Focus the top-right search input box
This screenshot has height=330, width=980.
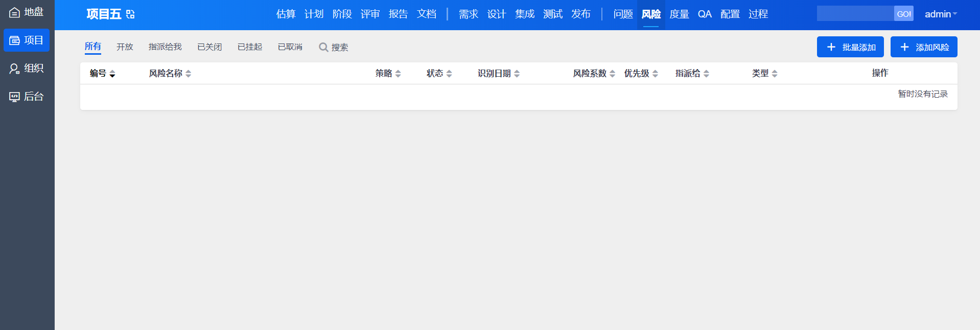tap(855, 14)
